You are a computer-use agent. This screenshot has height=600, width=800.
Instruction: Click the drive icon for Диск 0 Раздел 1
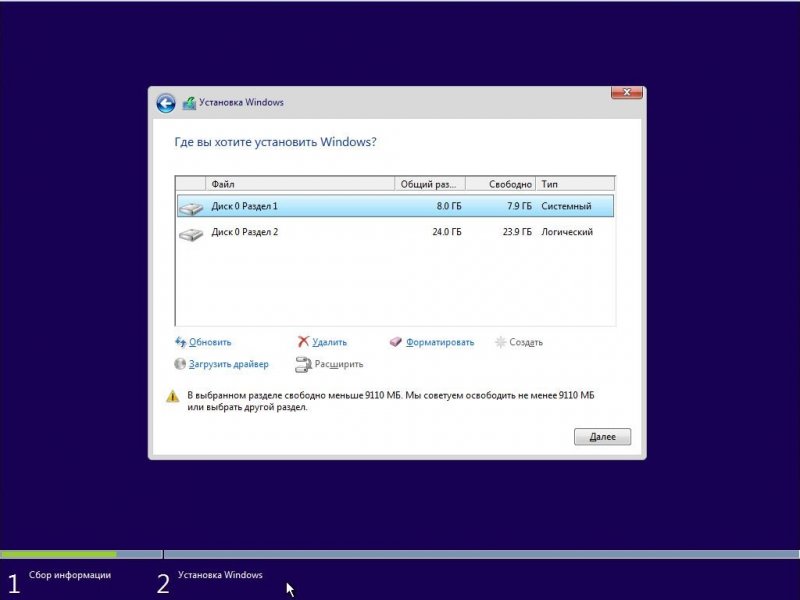point(191,207)
